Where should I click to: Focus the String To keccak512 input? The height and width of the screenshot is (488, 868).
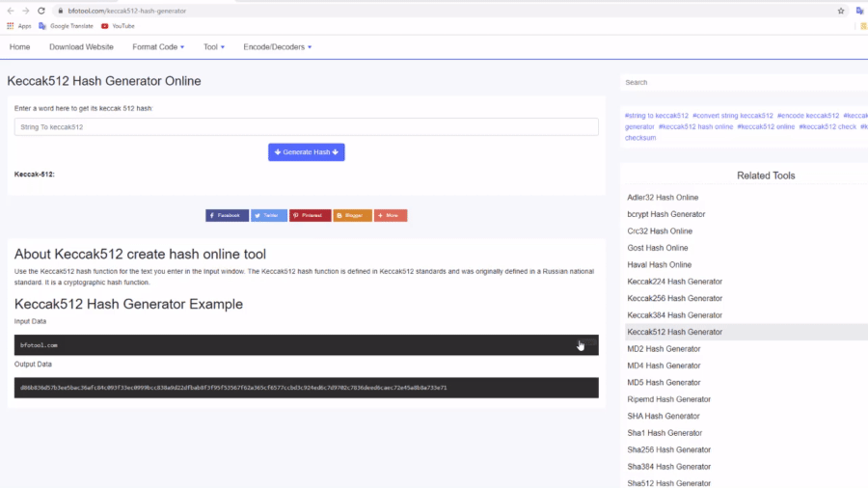307,126
